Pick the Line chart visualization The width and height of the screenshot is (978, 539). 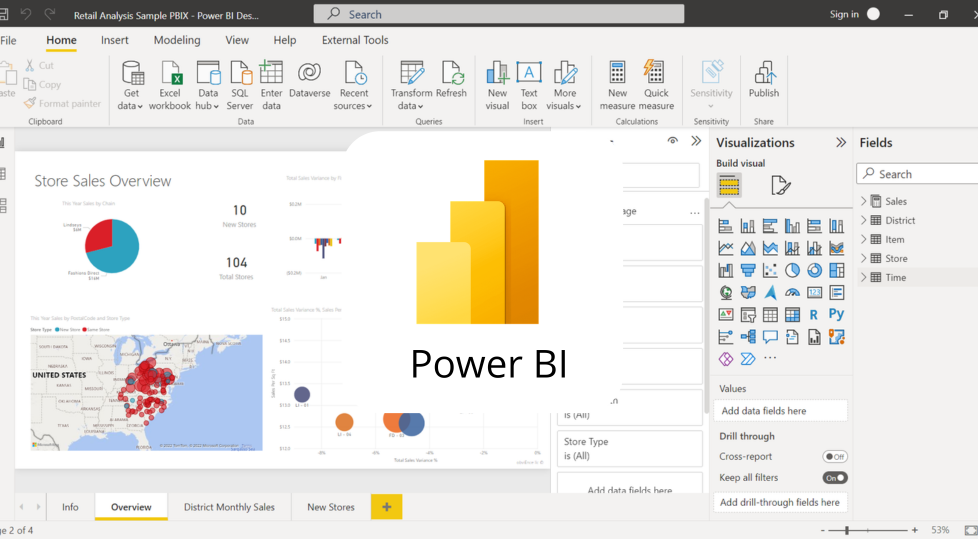tap(725, 248)
